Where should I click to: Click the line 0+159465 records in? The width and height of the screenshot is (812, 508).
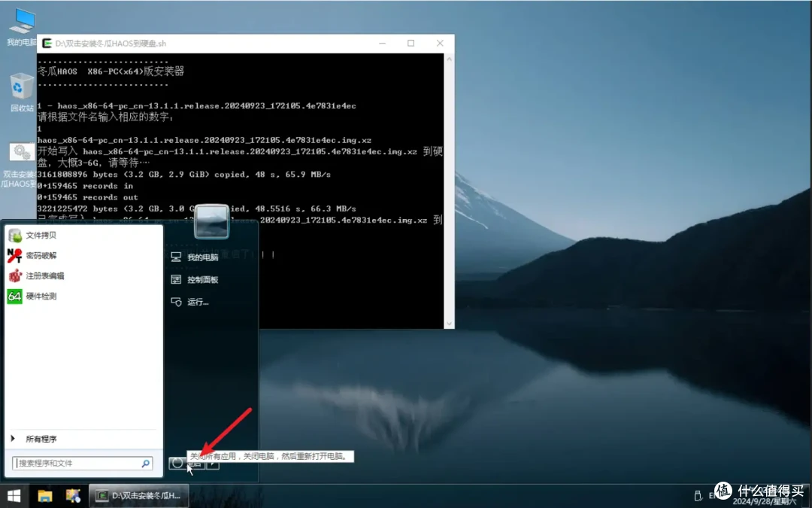(86, 186)
